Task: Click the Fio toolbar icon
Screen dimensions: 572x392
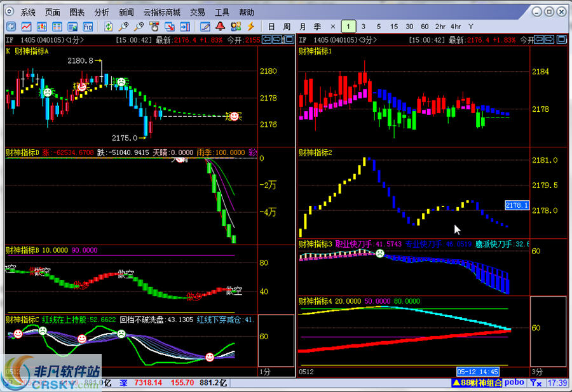Action: click(x=88, y=26)
